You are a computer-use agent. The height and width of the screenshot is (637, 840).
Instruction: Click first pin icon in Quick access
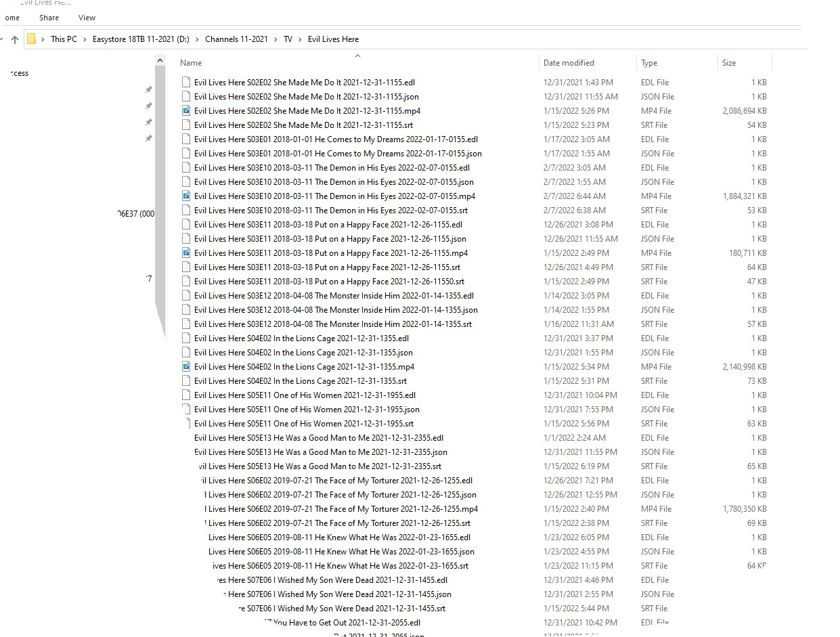[148, 89]
